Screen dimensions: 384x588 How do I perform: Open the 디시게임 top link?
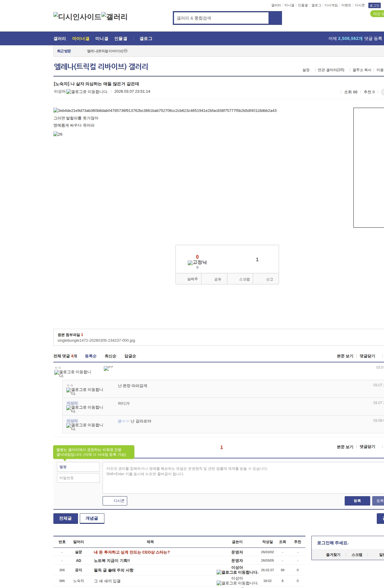331,5
